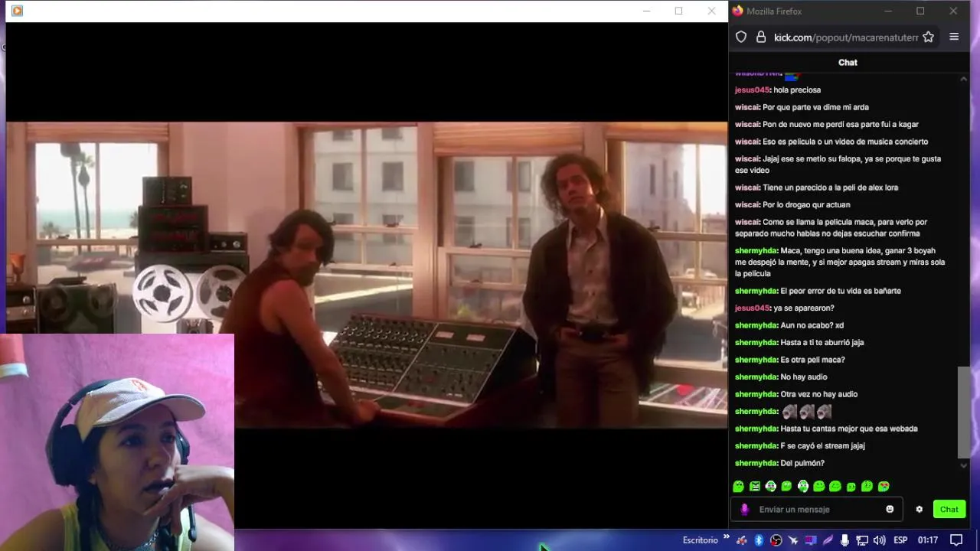Send message with the green Chat button
Viewport: 980px width, 551px height.
949,509
